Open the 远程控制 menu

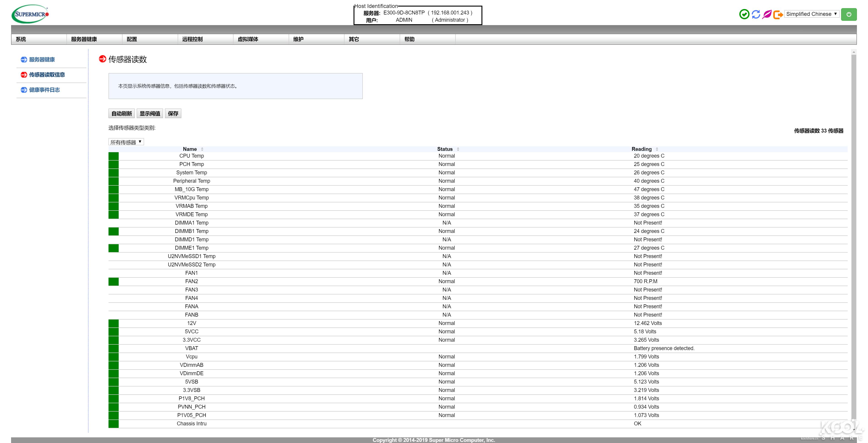coord(192,39)
